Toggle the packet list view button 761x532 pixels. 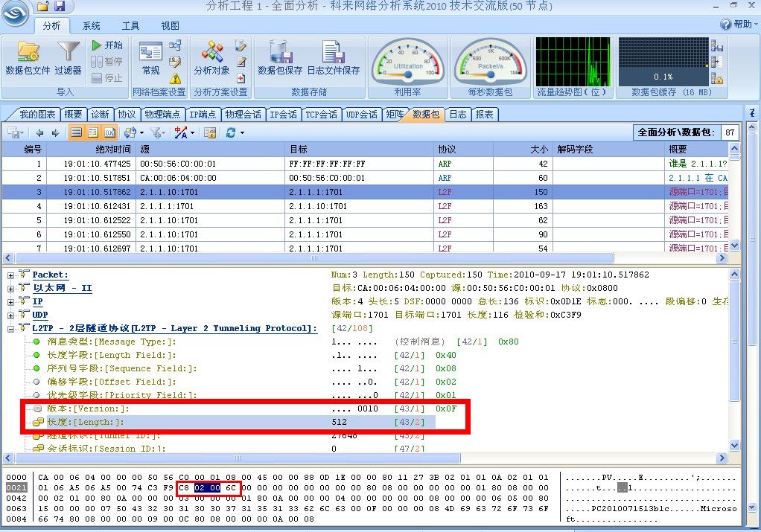[77, 132]
